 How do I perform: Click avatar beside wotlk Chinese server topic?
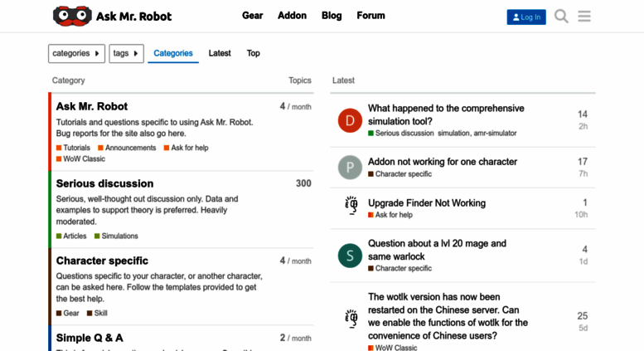point(350,318)
